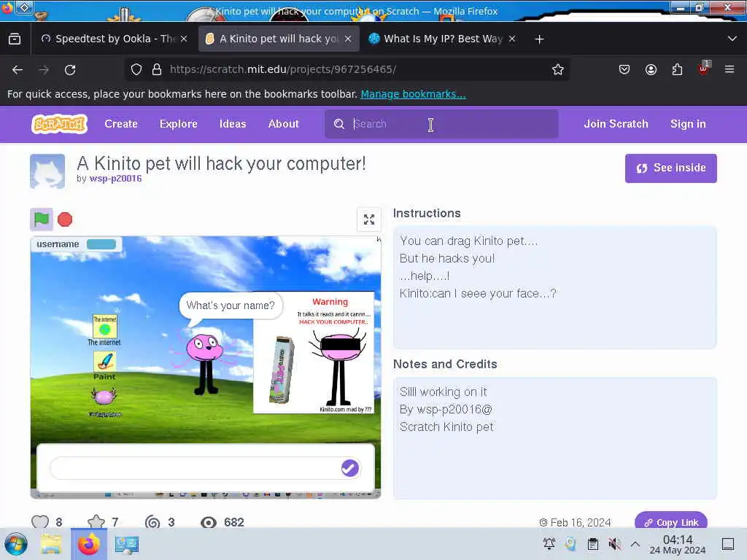Click the Warning popup image in stage
The width and height of the screenshot is (747, 560).
314,352
